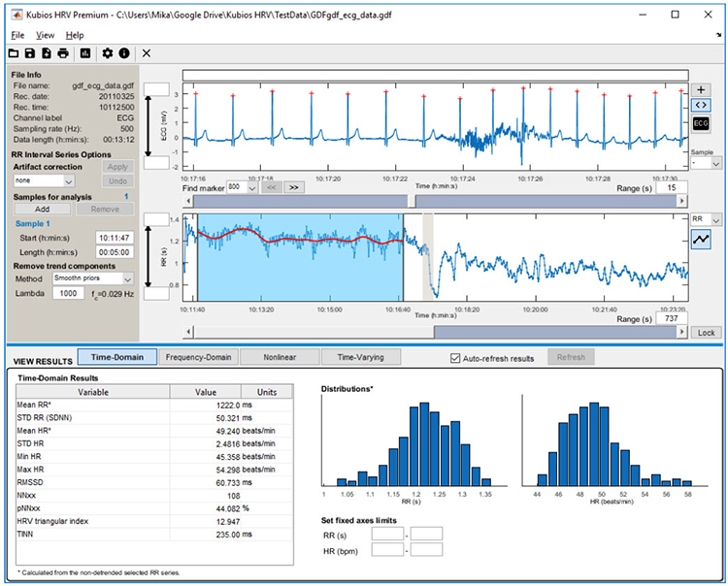
Task: Click the about info icon
Action: pyautogui.click(x=124, y=52)
